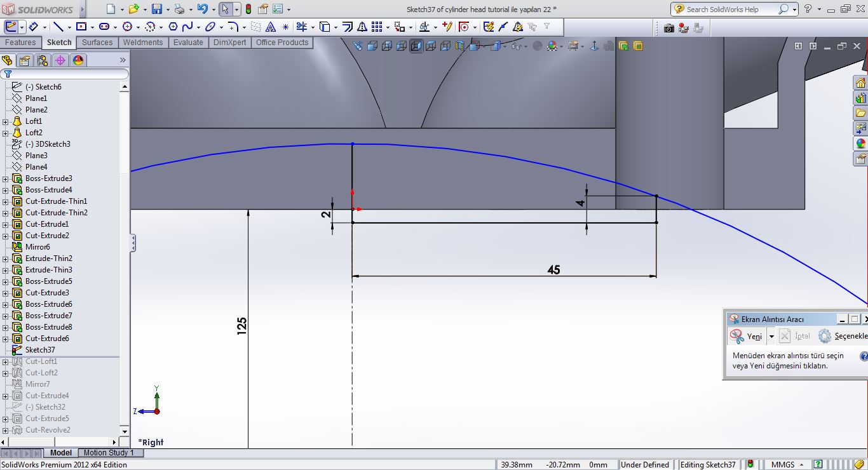Screen dimensions: 868x470
Task: Click the camera screen capture icon
Action: click(x=668, y=28)
